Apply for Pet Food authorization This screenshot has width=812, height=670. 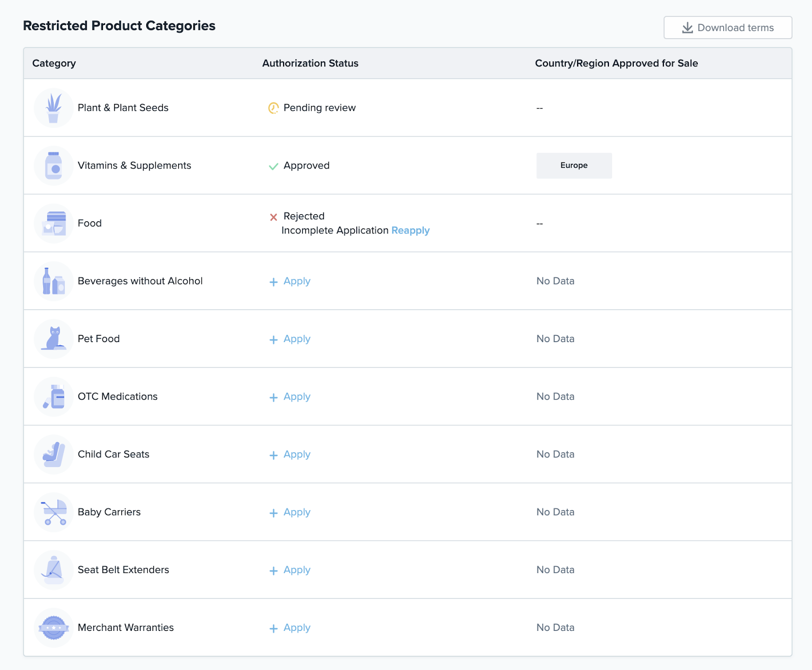pyautogui.click(x=296, y=339)
